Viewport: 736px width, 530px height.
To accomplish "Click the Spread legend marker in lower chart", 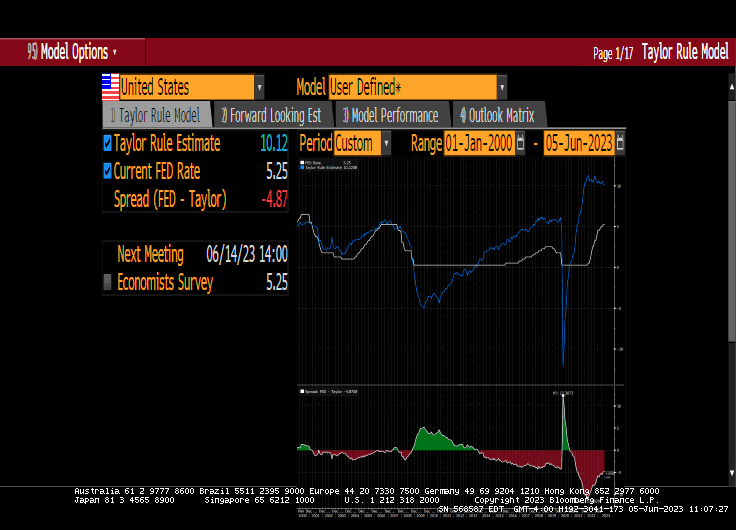I will point(303,392).
